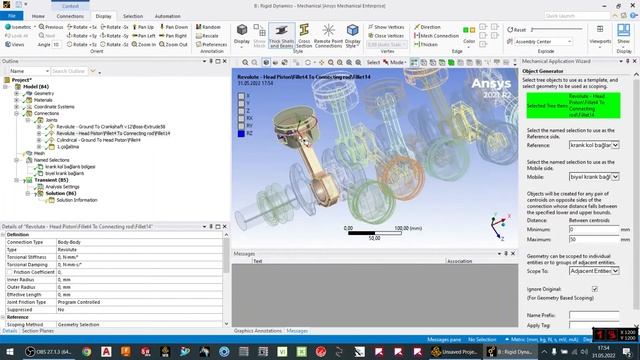Open OBS from the taskbar
This screenshot has width=640, height=360.
pyautogui.click(x=48, y=351)
